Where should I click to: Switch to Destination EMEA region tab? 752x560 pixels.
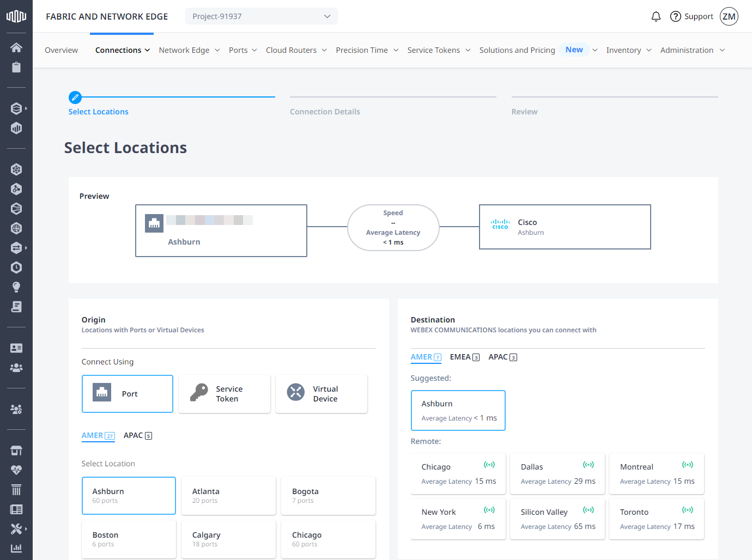(465, 357)
